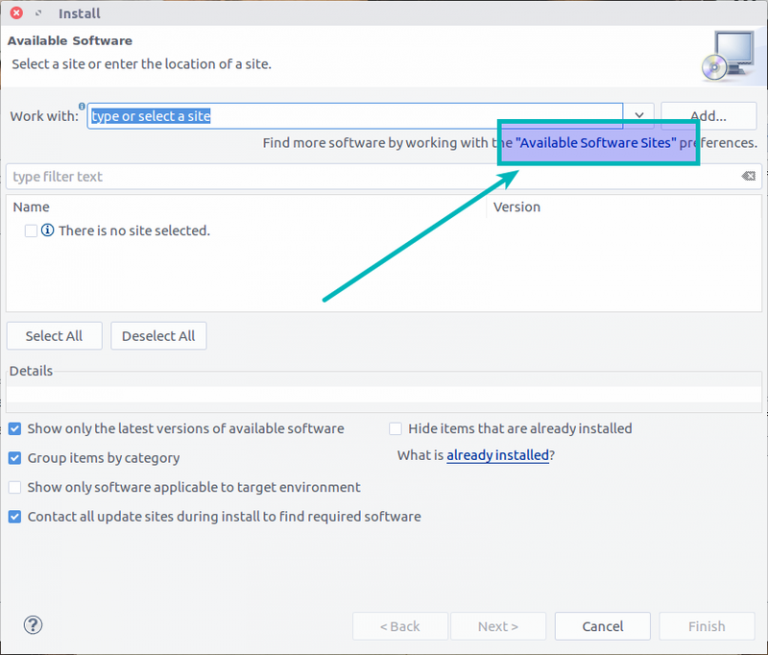Click the Help question mark icon
The image size is (768, 655).
[33, 625]
